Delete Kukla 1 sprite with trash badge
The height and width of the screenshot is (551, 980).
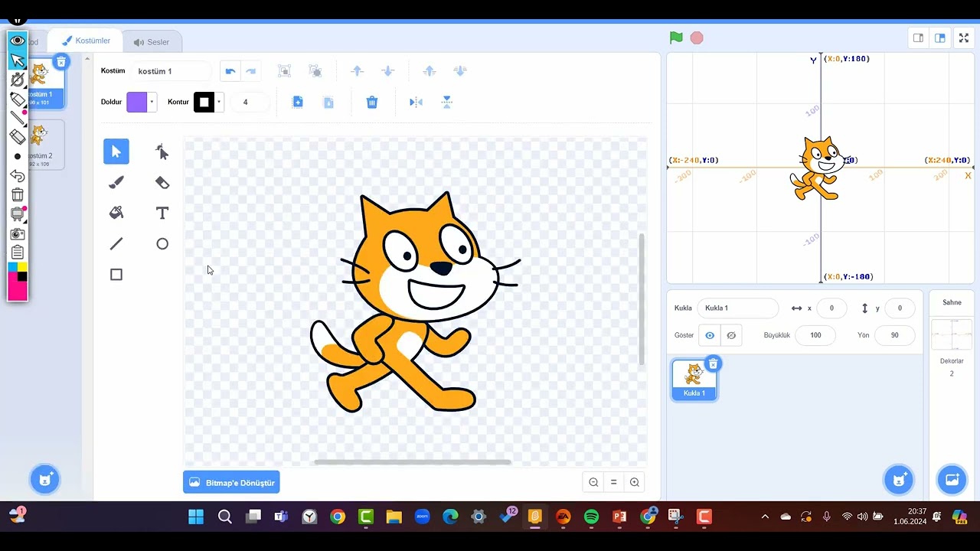[x=713, y=364]
